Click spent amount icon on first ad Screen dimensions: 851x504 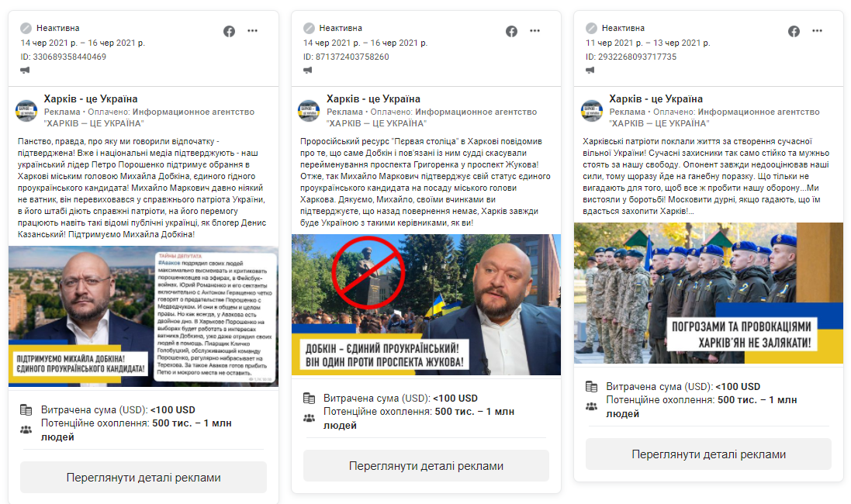tap(26, 409)
